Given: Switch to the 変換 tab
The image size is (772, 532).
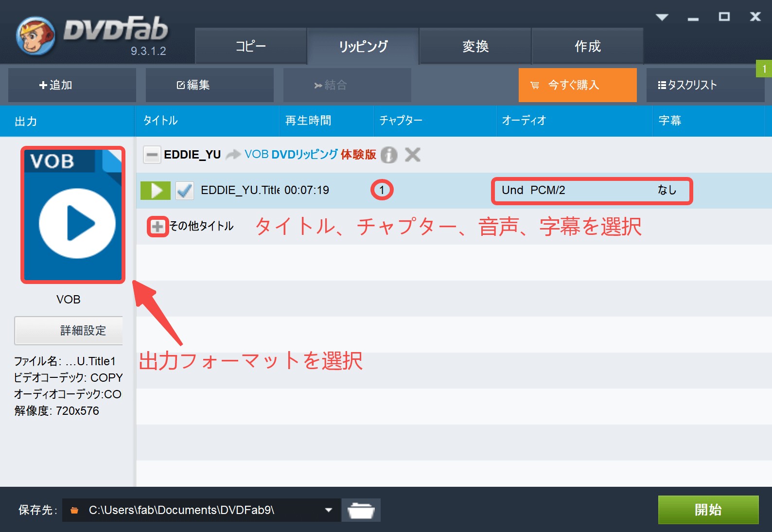Looking at the screenshot, I should [x=475, y=46].
